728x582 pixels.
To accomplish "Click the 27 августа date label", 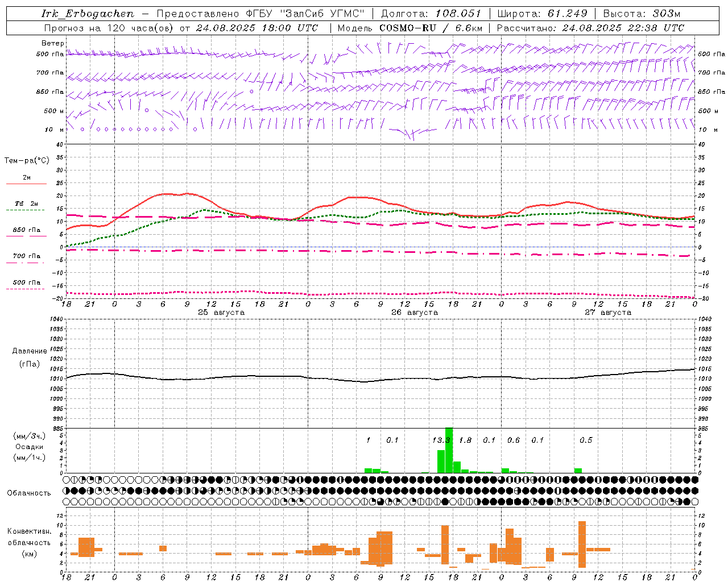I will (x=608, y=313).
